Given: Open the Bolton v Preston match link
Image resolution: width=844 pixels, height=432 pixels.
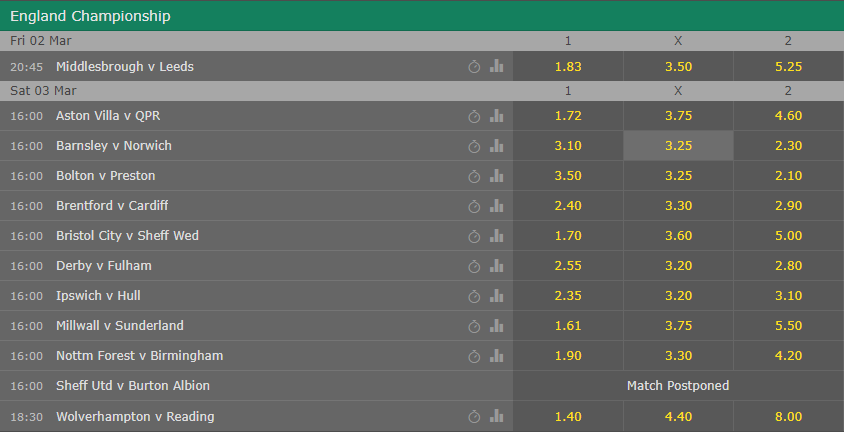Looking at the screenshot, I should pos(106,176).
